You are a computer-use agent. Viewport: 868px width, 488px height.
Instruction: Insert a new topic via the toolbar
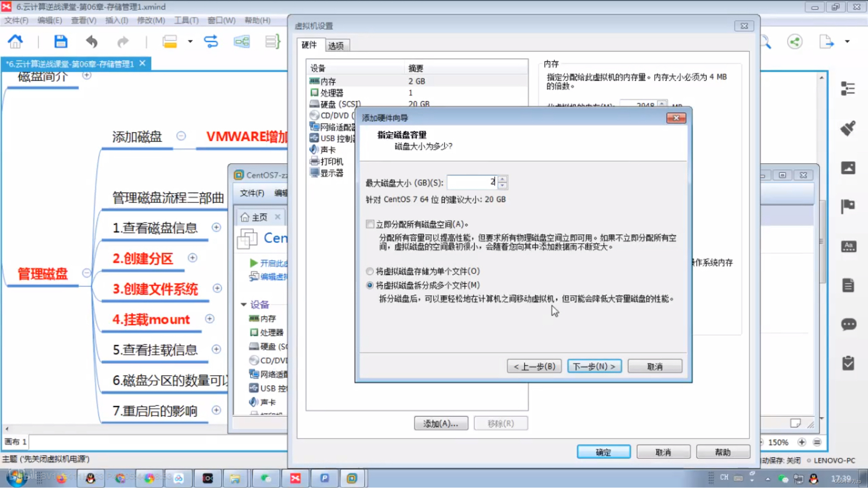pos(169,42)
